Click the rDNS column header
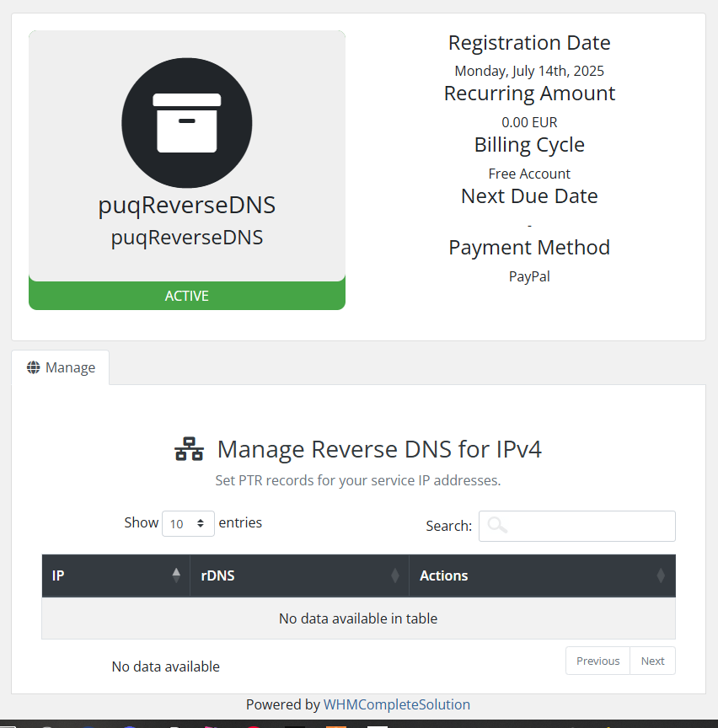 [299, 575]
